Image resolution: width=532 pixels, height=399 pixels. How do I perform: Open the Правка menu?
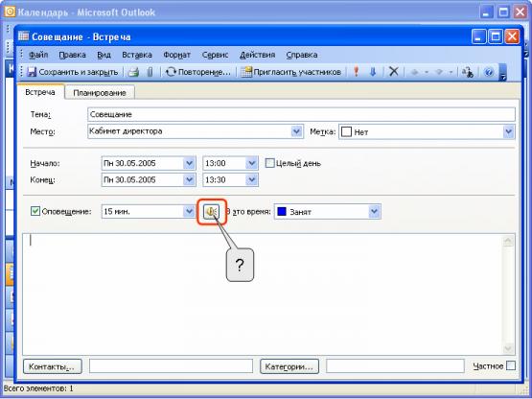[72, 55]
